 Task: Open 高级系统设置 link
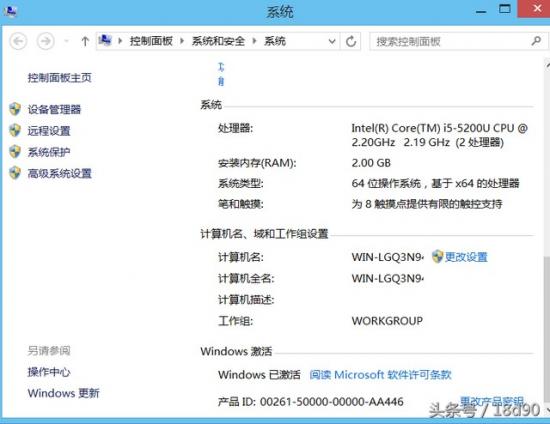pyautogui.click(x=60, y=173)
